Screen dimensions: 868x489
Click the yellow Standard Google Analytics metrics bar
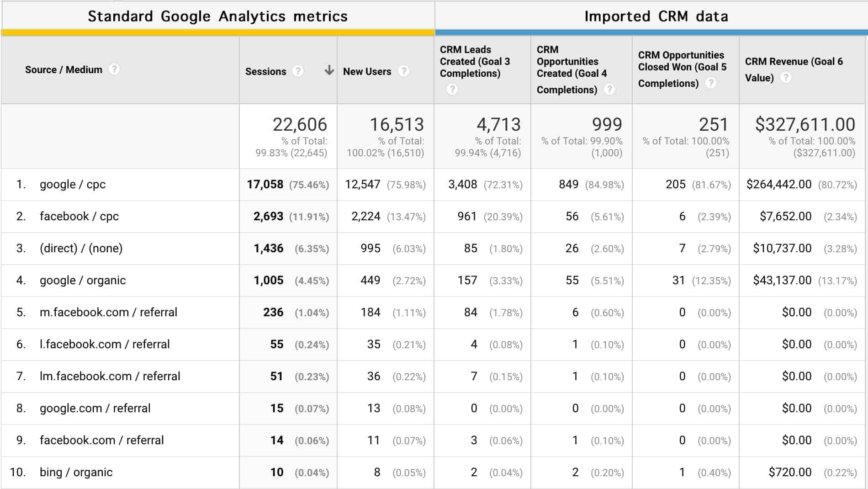[x=218, y=32]
